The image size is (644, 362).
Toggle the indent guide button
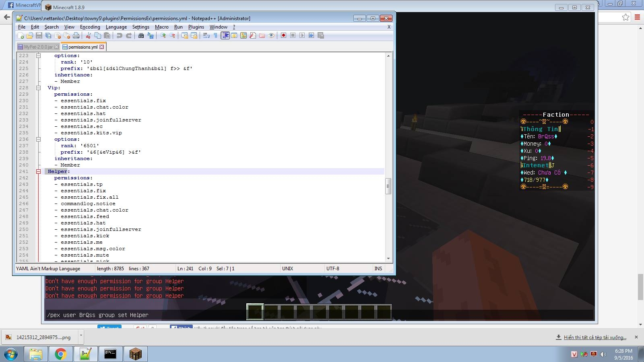click(x=225, y=35)
